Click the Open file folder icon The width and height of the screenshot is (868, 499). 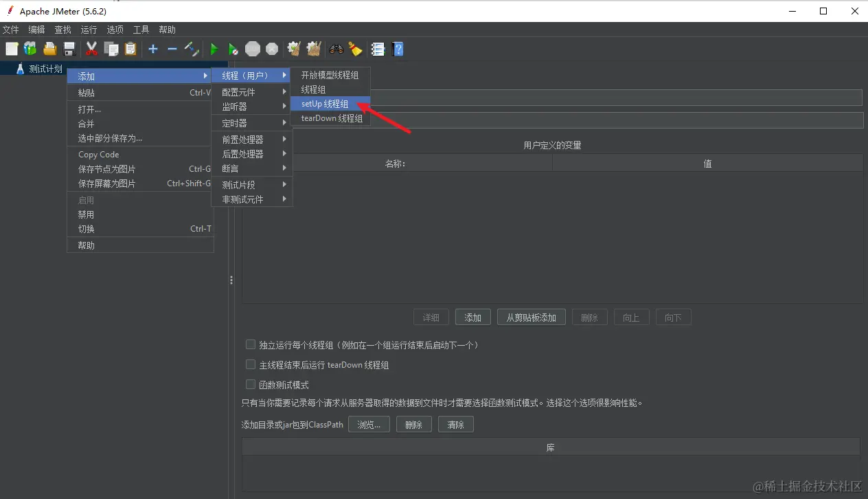(x=50, y=49)
